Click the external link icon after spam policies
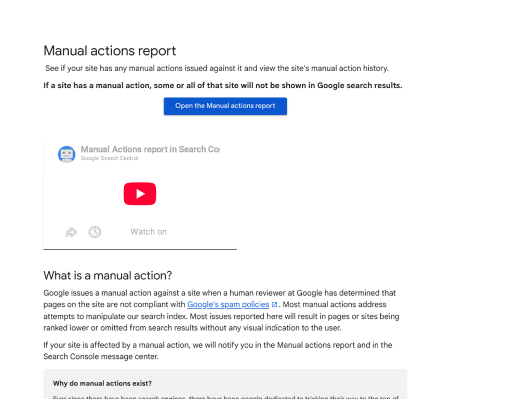 (274, 304)
